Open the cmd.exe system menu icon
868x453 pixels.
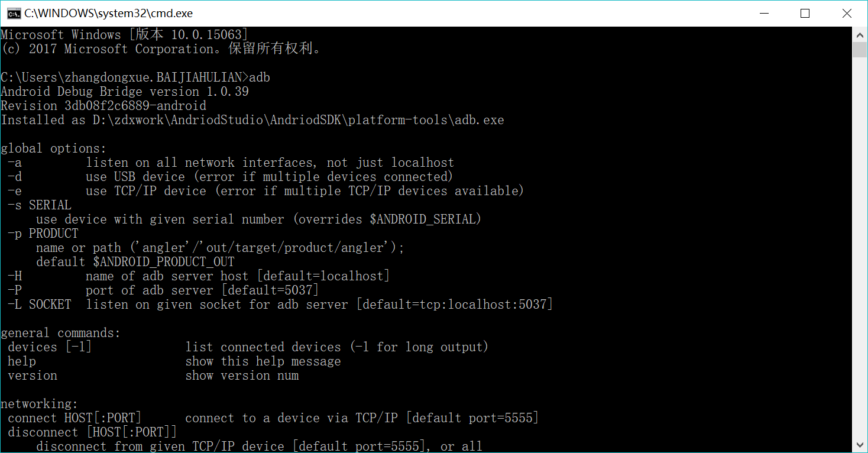click(13, 13)
